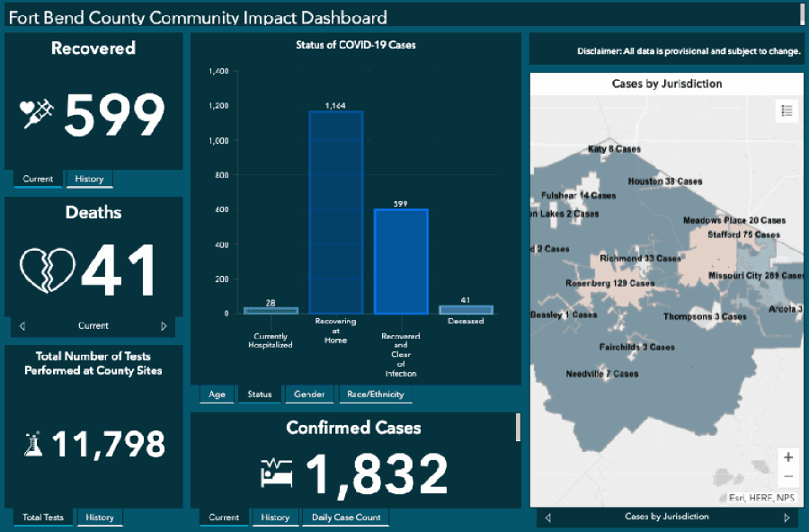Zoom out on the map with minus
809x532 pixels.
pos(787,476)
